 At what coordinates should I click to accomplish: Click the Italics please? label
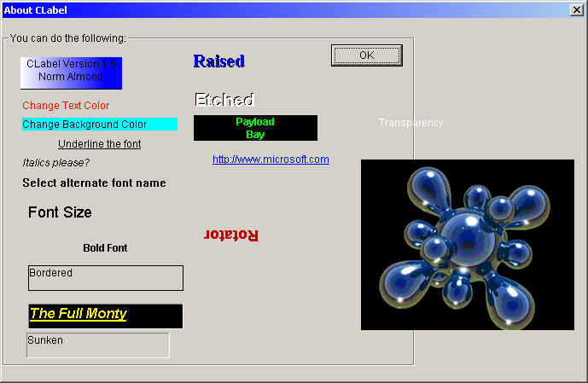pos(56,162)
